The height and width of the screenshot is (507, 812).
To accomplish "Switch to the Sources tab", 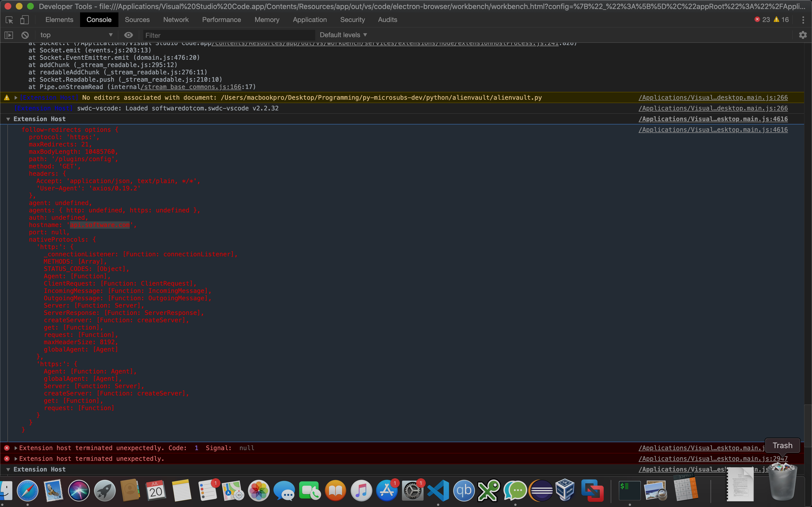I will pos(137,20).
